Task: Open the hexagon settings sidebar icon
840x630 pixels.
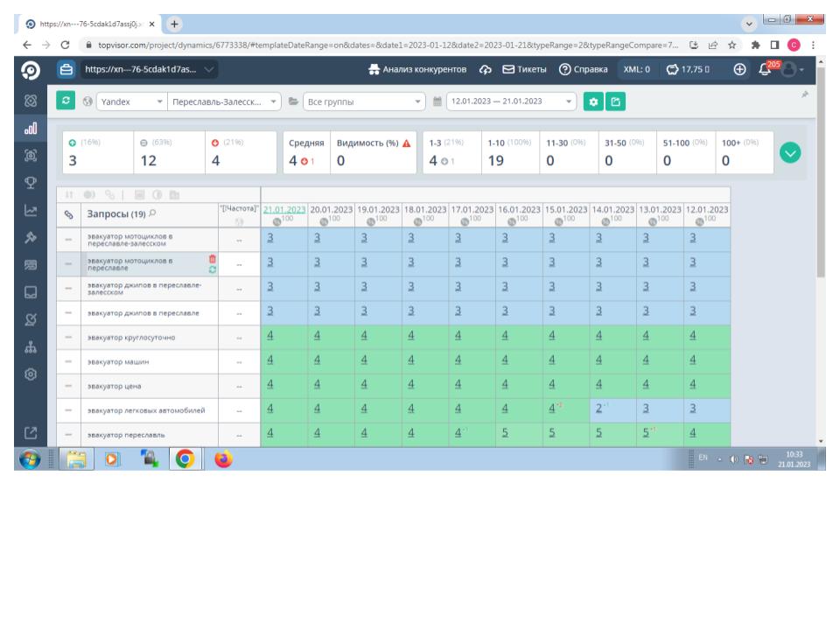Action: coord(31,374)
